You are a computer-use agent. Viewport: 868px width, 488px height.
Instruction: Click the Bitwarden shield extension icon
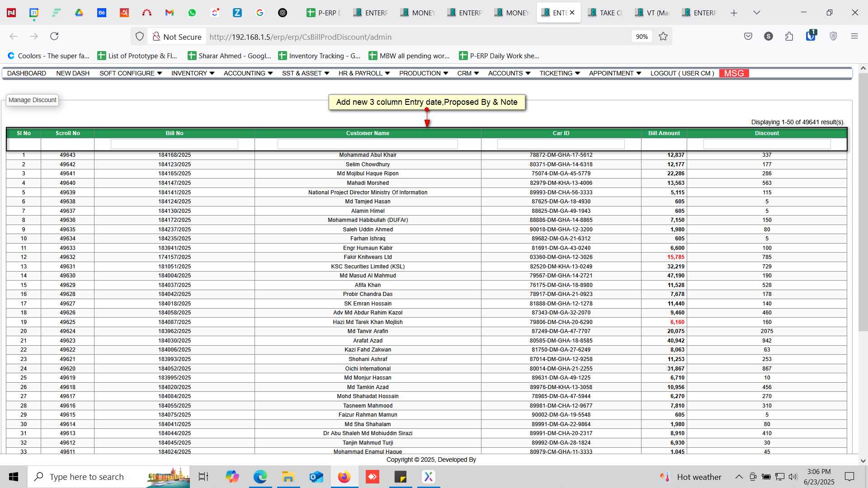coord(811,36)
